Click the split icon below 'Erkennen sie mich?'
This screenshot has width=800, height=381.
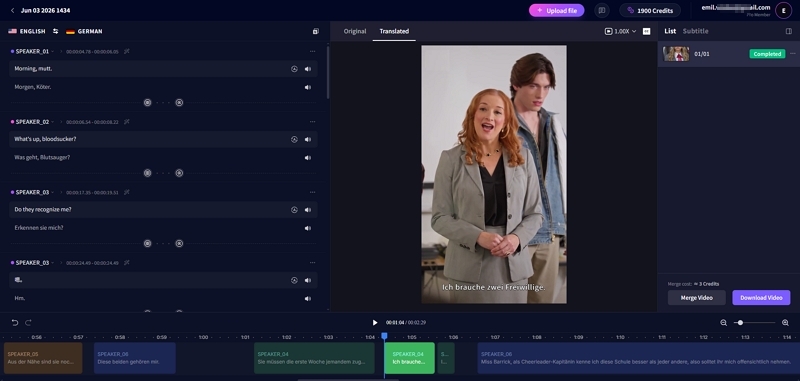point(179,243)
